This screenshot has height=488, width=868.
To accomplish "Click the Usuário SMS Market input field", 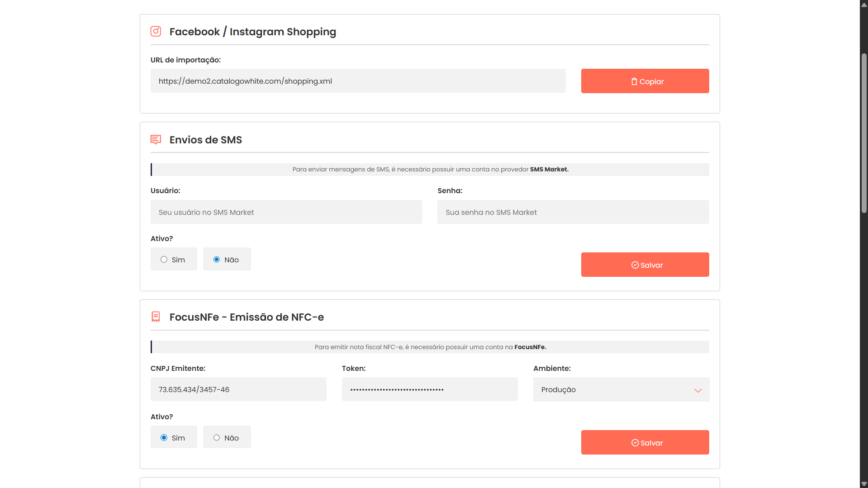I will point(286,212).
